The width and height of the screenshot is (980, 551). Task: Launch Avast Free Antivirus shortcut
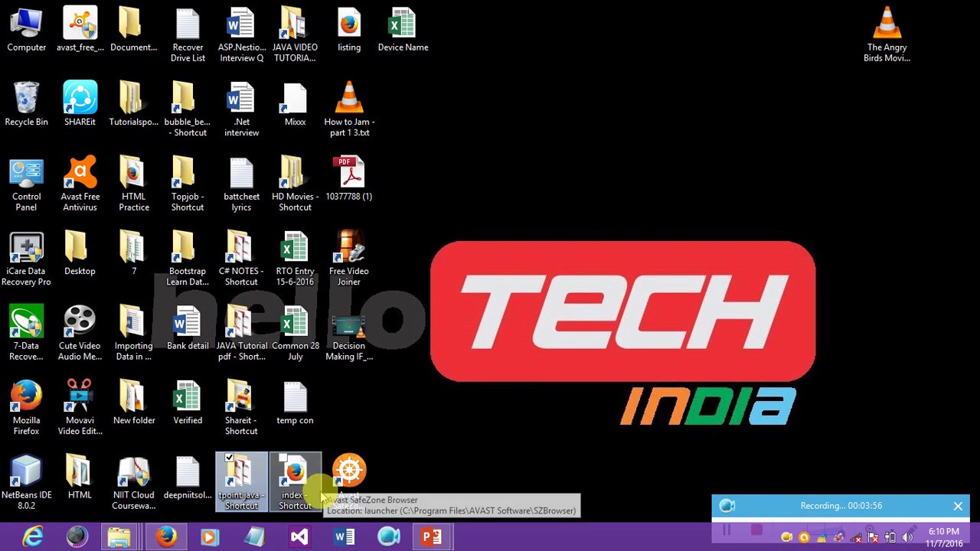click(80, 185)
